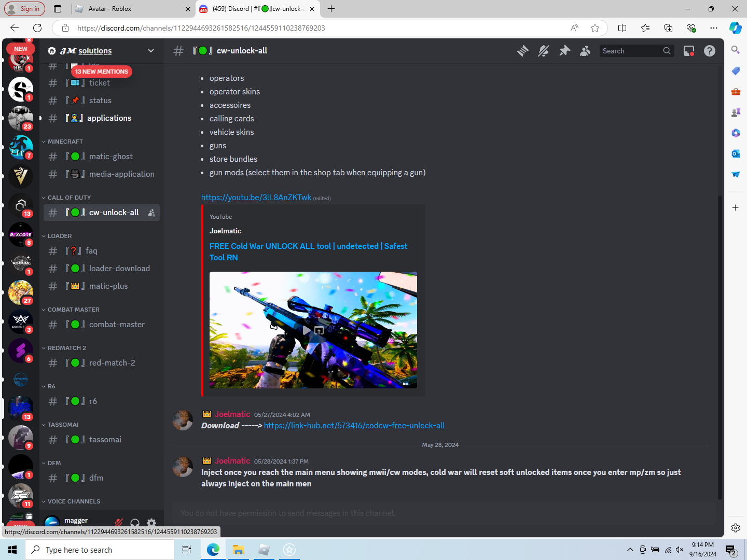Open the Discord inbox
Image resolution: width=747 pixels, height=560 pixels.
pos(689,51)
